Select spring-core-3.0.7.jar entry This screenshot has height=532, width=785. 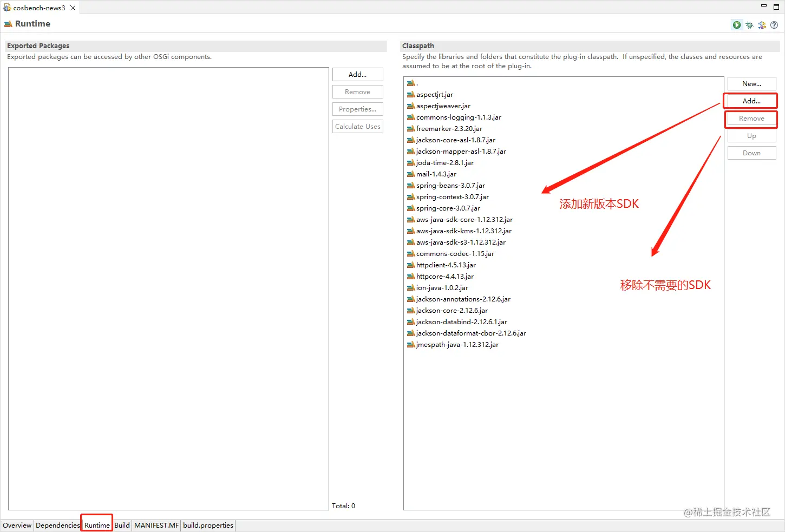pyautogui.click(x=443, y=208)
